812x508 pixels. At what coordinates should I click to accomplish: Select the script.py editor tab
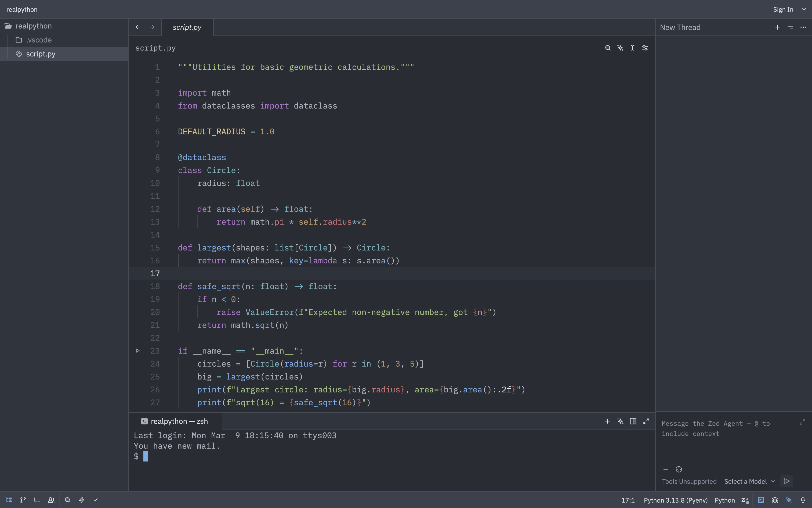click(x=187, y=27)
